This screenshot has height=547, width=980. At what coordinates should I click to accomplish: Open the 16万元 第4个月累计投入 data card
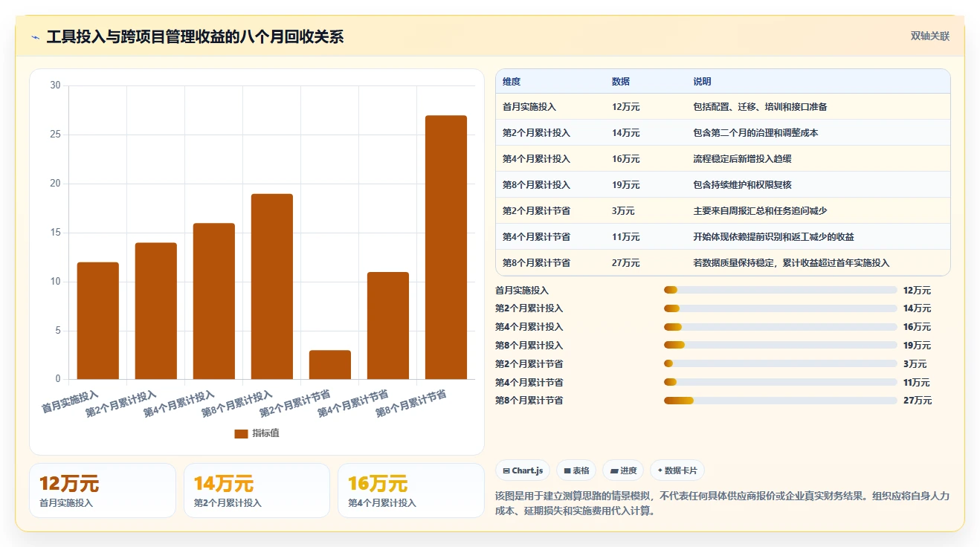(x=411, y=491)
